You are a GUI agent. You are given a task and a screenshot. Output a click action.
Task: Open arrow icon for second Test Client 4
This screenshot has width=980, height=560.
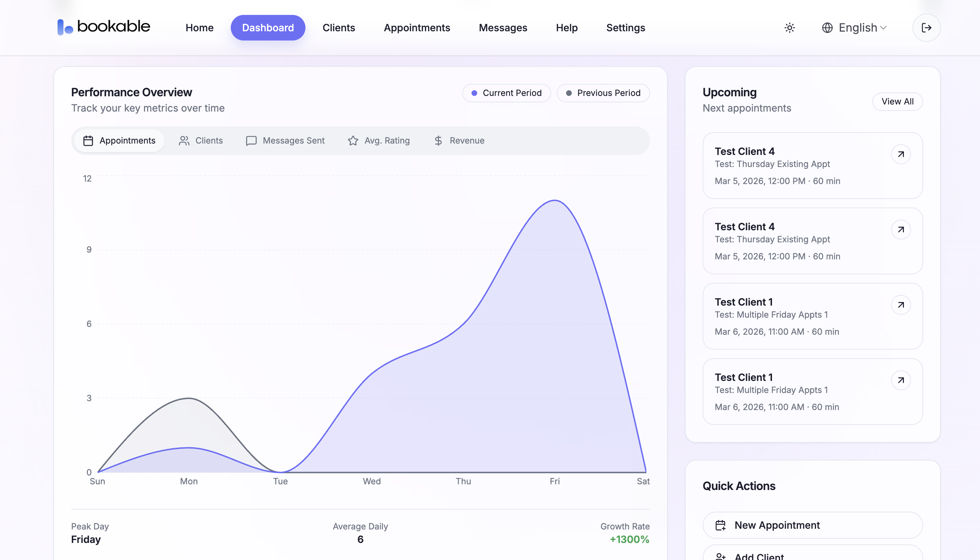point(901,230)
